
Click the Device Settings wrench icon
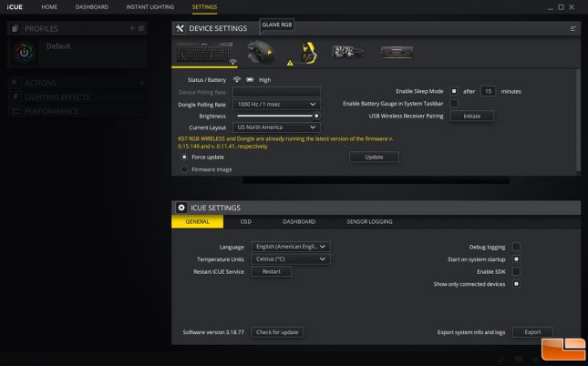180,28
